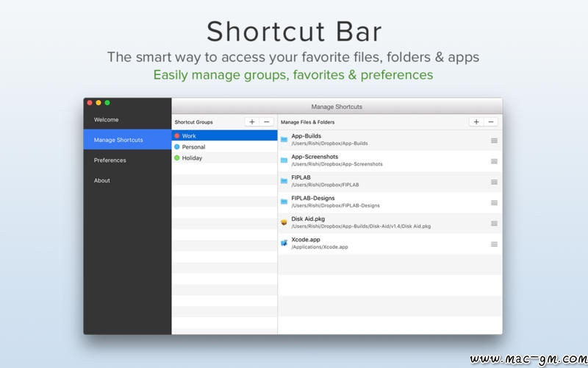Select the Xcode.app entry name
588x368 pixels.
(x=306, y=239)
